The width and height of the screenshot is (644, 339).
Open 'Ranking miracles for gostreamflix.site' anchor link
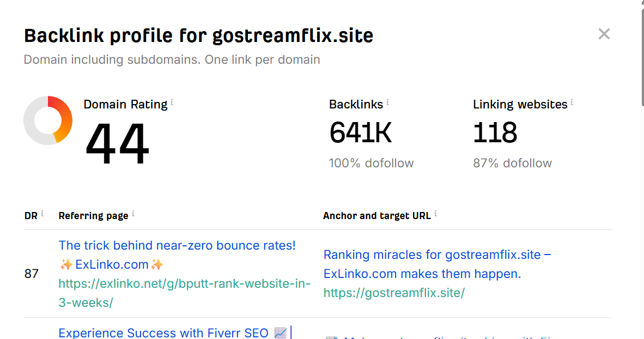pyautogui.click(x=437, y=264)
